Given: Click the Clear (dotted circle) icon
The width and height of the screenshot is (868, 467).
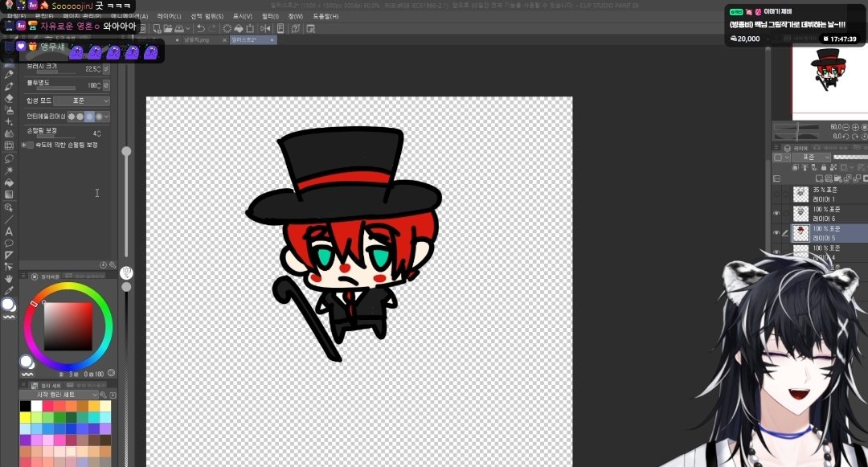Looking at the screenshot, I should click(227, 28).
